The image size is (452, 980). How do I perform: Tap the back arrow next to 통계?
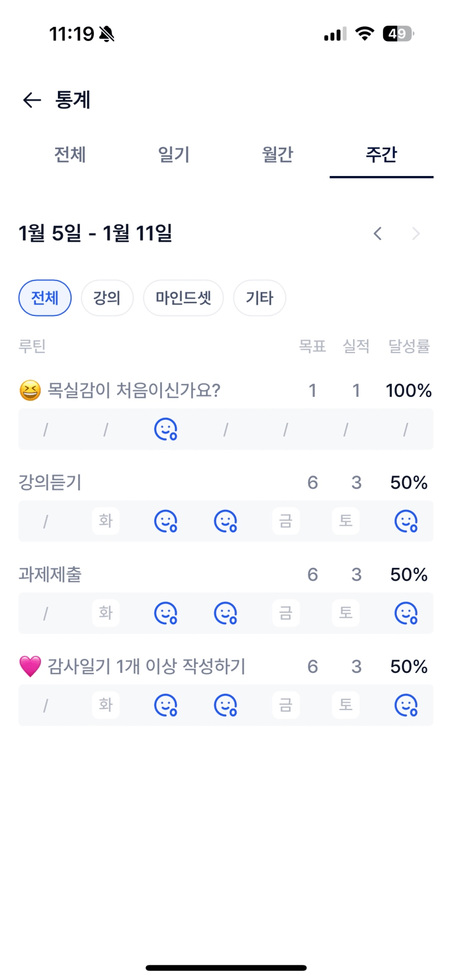point(32,100)
